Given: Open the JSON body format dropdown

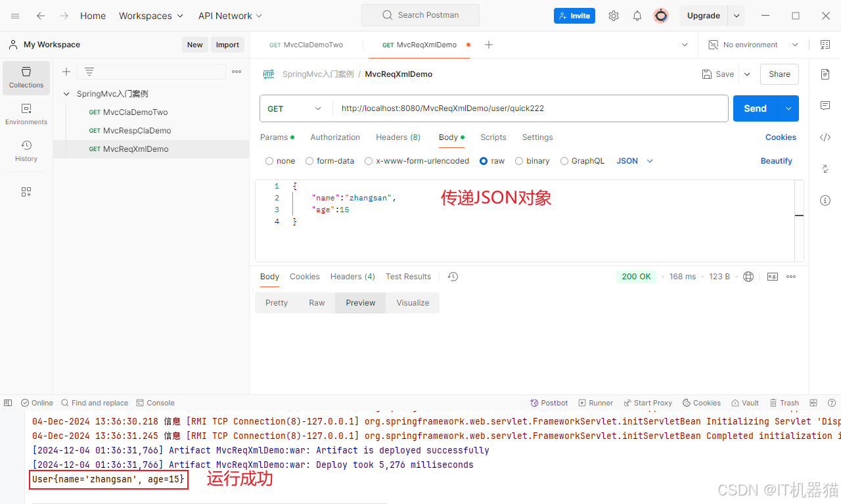Looking at the screenshot, I should point(635,161).
